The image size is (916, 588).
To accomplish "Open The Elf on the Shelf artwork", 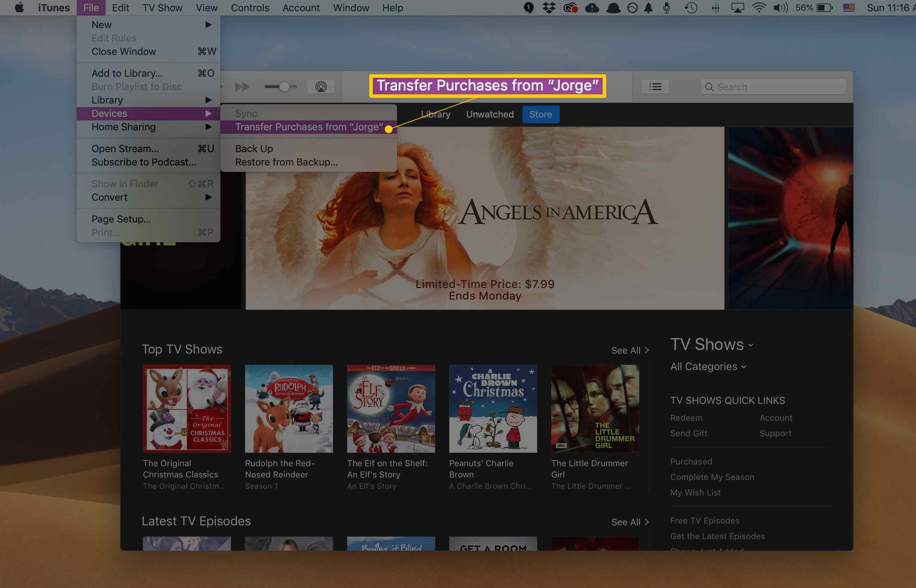I will tap(391, 408).
